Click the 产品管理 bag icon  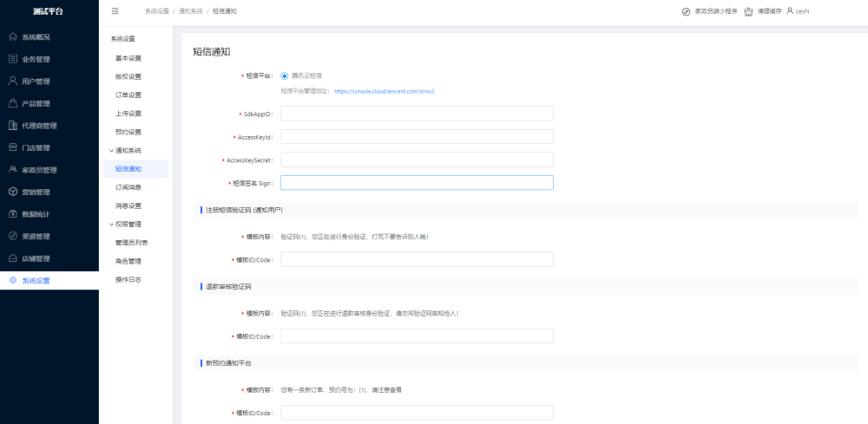(x=13, y=103)
